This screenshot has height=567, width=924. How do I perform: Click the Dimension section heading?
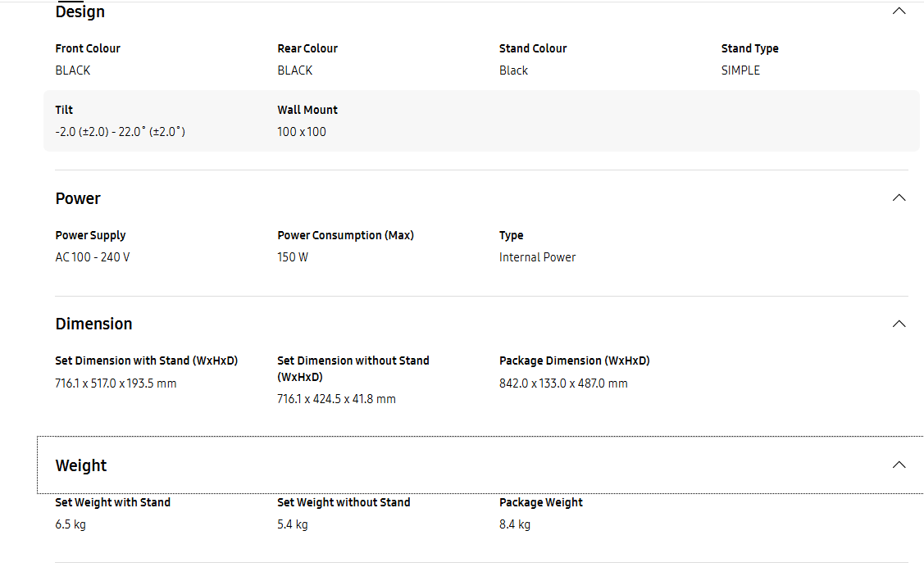click(x=93, y=324)
